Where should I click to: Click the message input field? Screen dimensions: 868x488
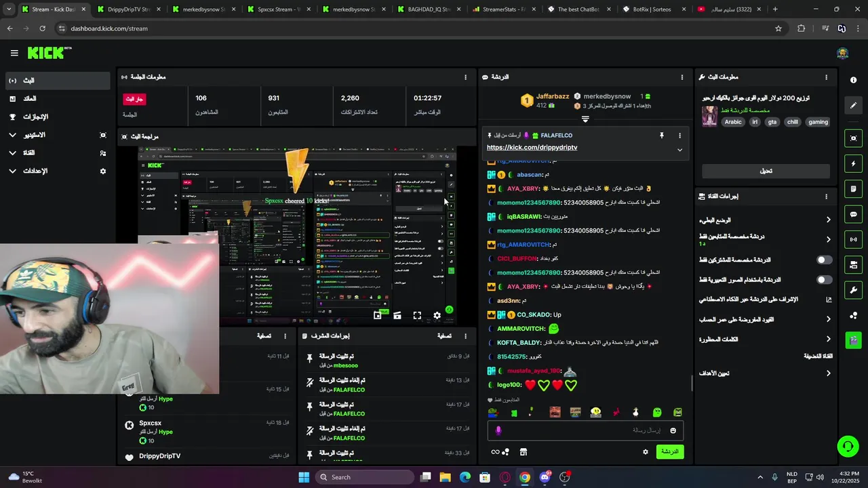(x=585, y=430)
